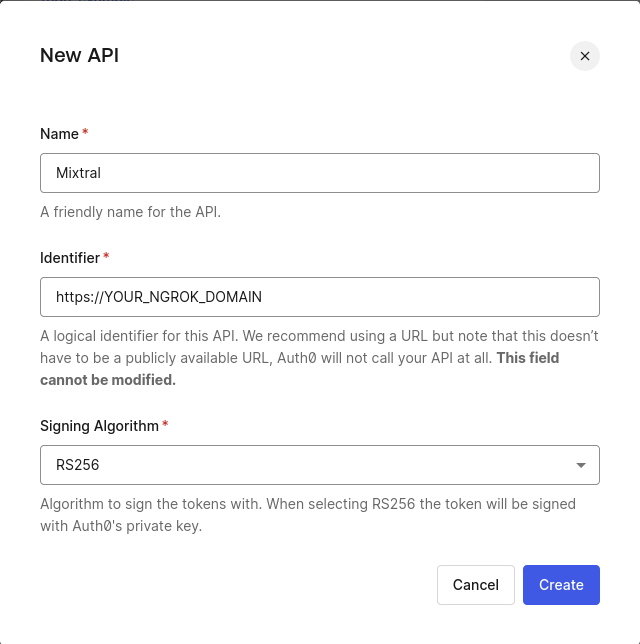The width and height of the screenshot is (640, 644).
Task: Close the New API dialog
Action: [x=585, y=56]
